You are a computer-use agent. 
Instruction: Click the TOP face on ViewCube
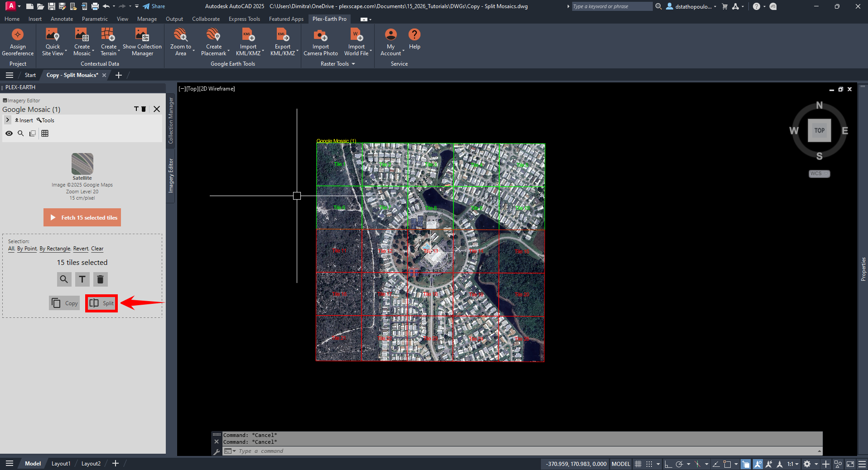tap(819, 130)
